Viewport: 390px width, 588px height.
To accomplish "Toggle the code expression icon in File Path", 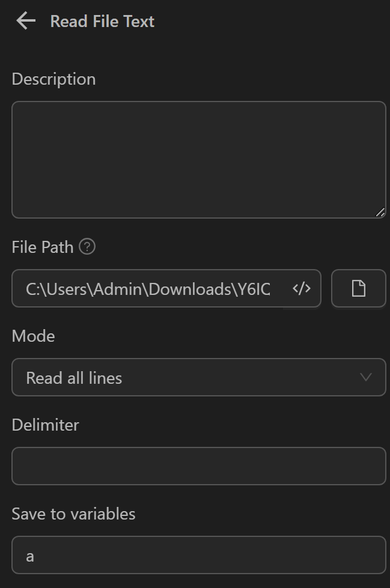I will 301,289.
